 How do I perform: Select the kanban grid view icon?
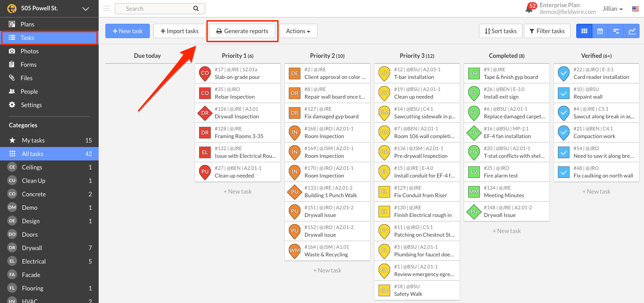tap(584, 31)
